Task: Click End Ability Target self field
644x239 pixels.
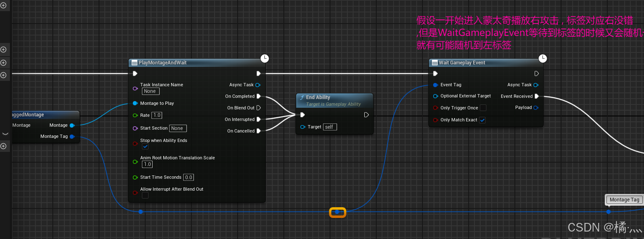Action: click(x=330, y=127)
